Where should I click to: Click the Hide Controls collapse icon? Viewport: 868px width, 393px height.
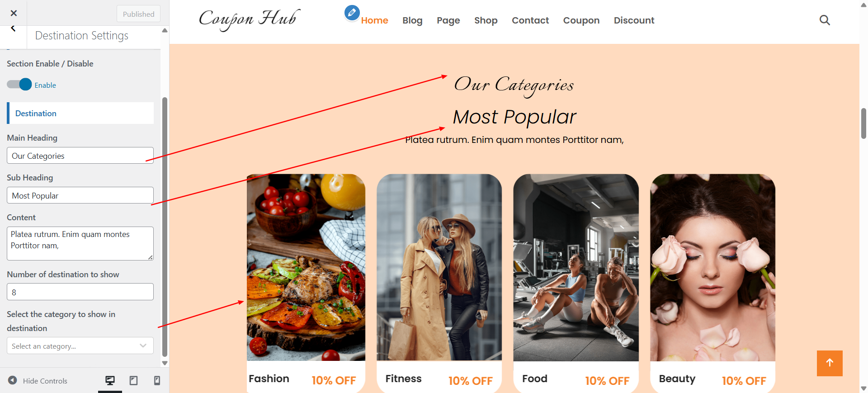click(13, 380)
